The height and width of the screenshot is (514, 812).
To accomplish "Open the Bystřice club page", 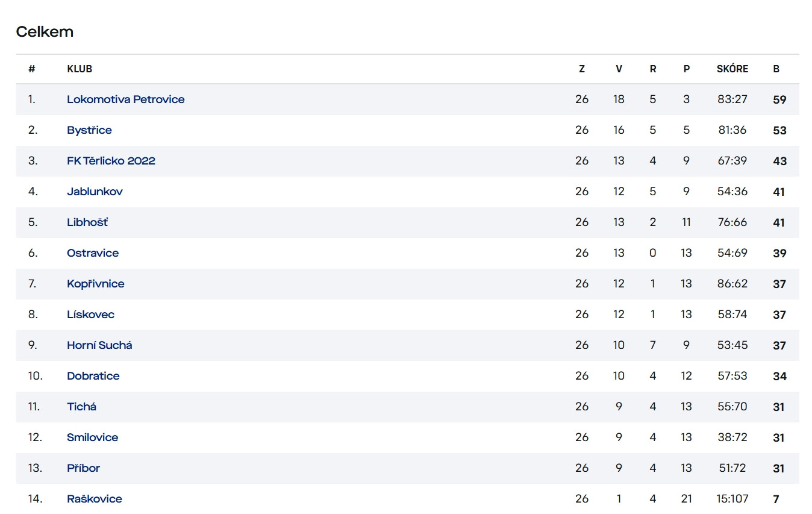I will tap(89, 130).
